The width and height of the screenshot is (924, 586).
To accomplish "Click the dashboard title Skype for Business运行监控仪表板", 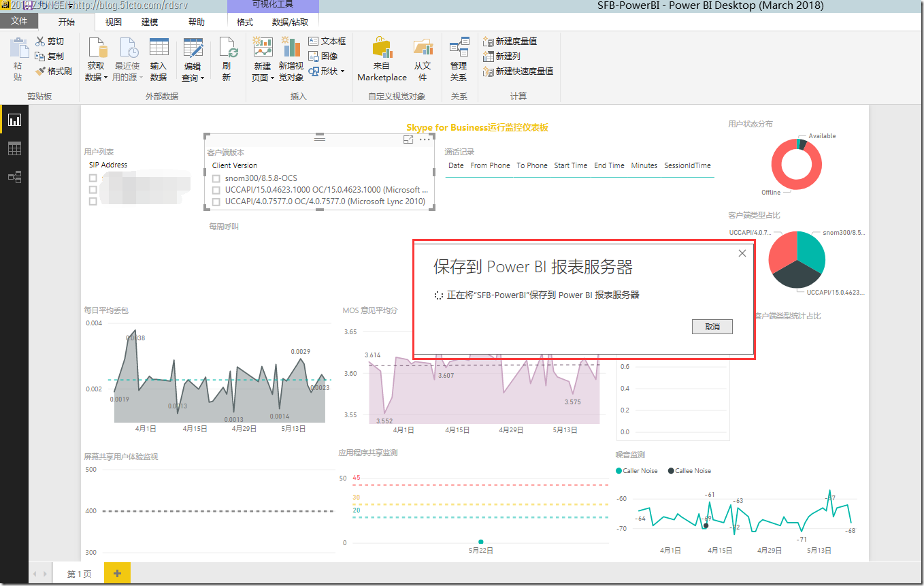I will pos(477,127).
